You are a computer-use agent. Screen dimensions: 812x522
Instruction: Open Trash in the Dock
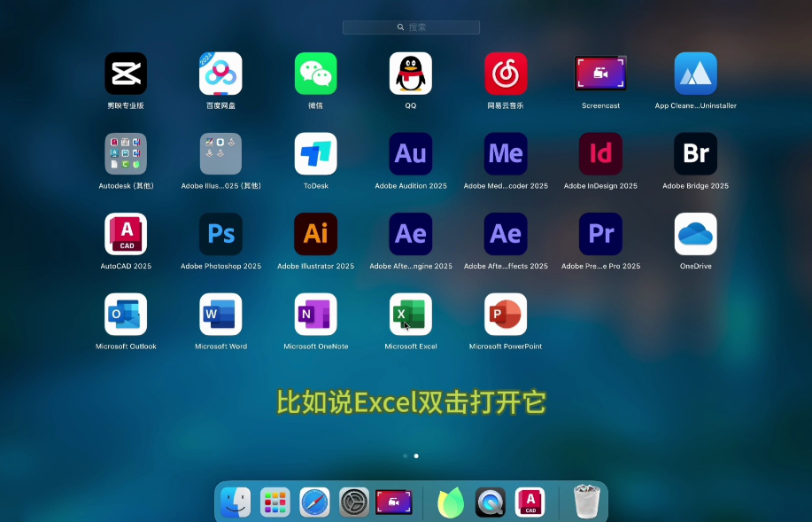tap(587, 502)
